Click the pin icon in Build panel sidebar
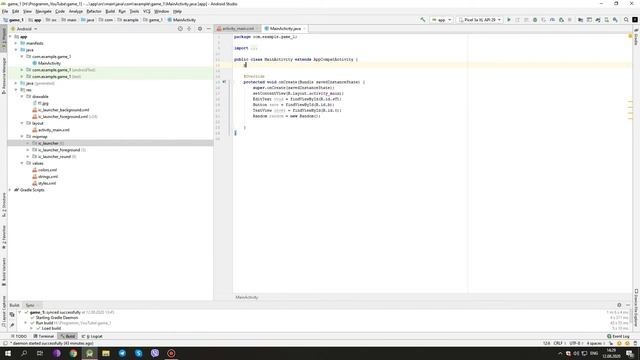 click(12, 325)
